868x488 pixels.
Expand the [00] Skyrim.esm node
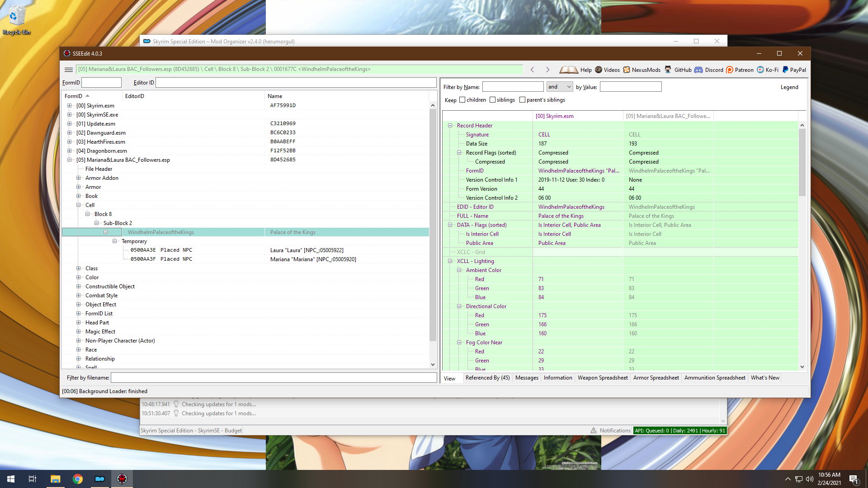(69, 106)
